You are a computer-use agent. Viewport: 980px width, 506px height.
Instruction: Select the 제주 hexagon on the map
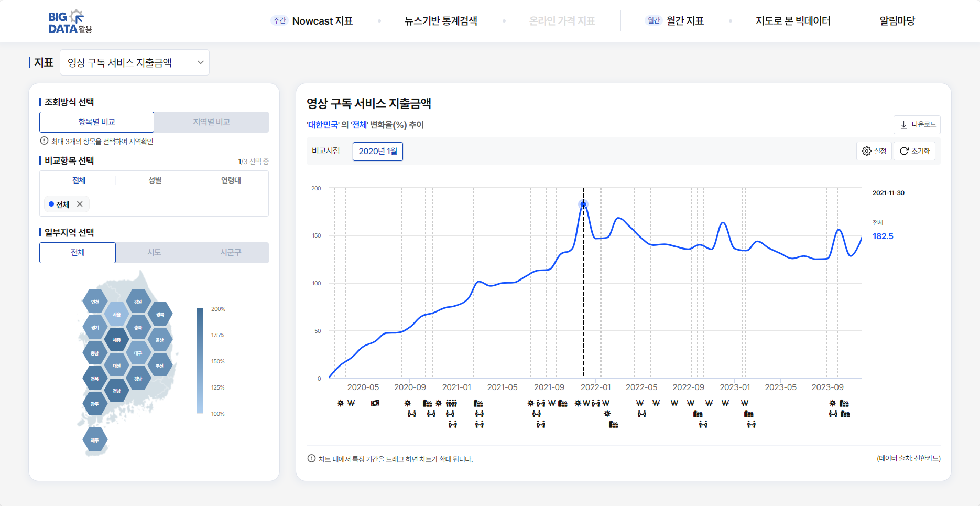pyautogui.click(x=95, y=440)
